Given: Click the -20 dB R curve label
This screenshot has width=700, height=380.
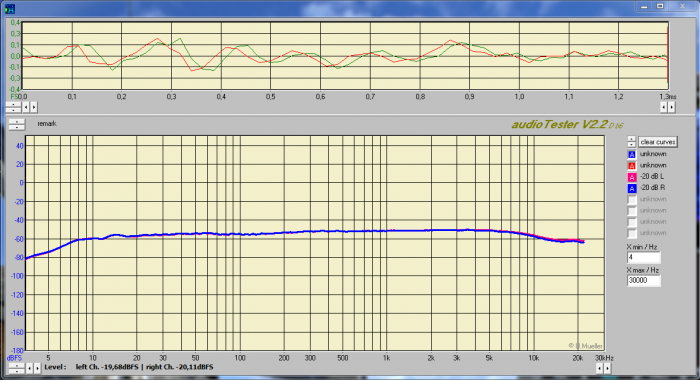Looking at the screenshot, I should coord(652,188).
